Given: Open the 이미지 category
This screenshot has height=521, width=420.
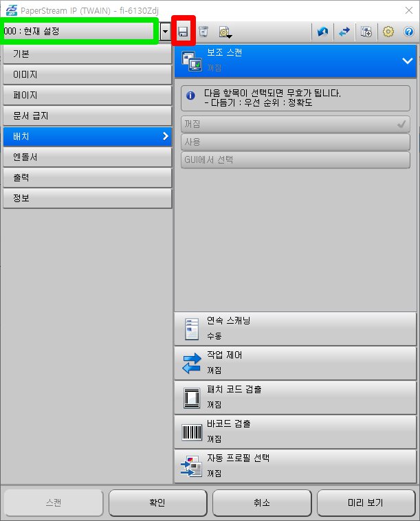Looking at the screenshot, I should tap(87, 75).
